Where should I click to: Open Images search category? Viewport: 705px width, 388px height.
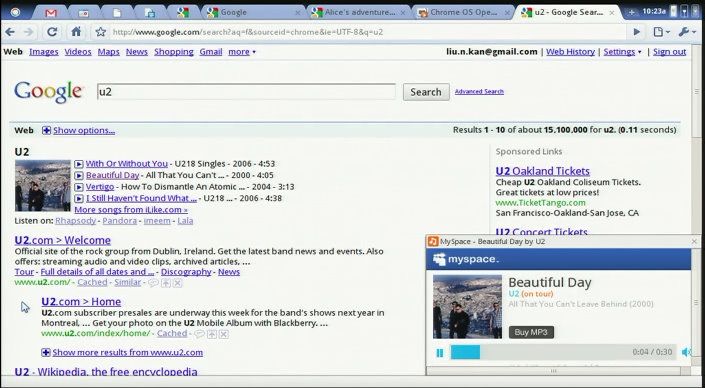[44, 52]
